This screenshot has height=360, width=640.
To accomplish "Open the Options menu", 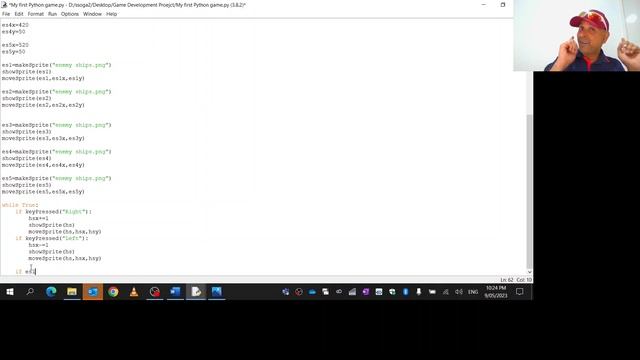I will coord(70,14).
